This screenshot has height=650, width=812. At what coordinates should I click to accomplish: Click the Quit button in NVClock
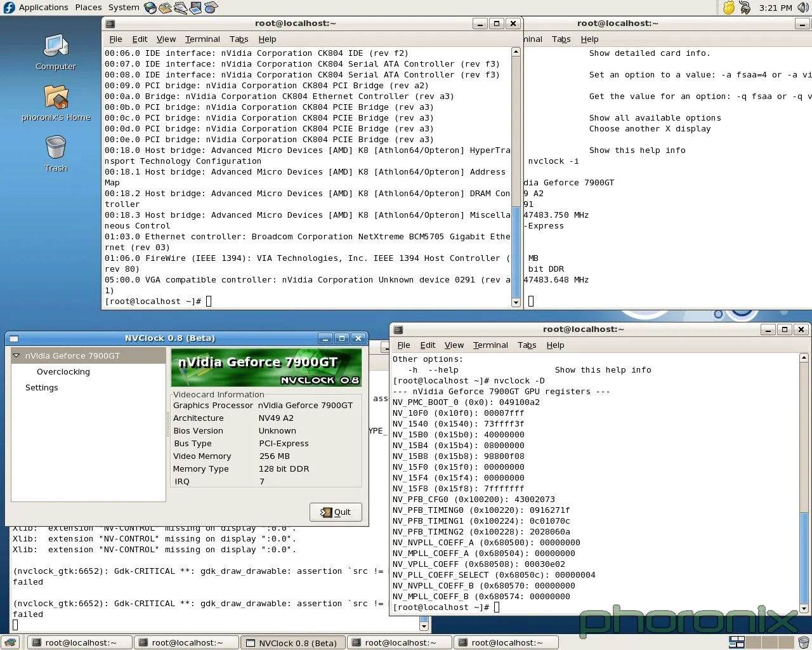point(336,512)
